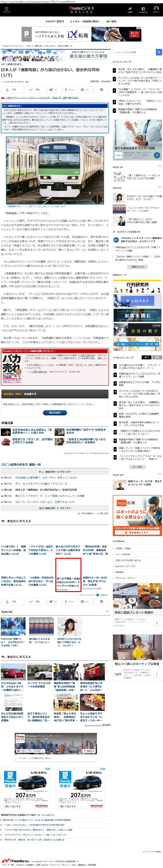Click the もっと読む button under the ranking

[x=137, y=467]
